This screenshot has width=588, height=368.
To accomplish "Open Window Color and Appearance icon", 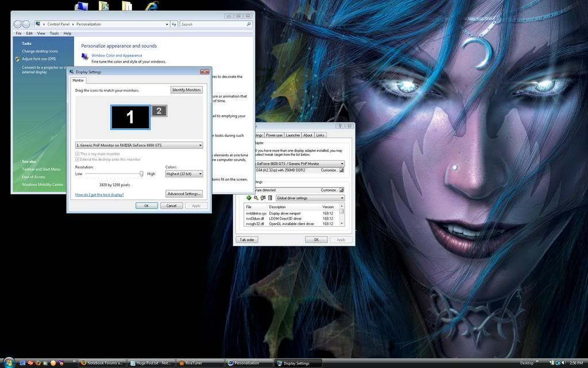I will [x=85, y=57].
